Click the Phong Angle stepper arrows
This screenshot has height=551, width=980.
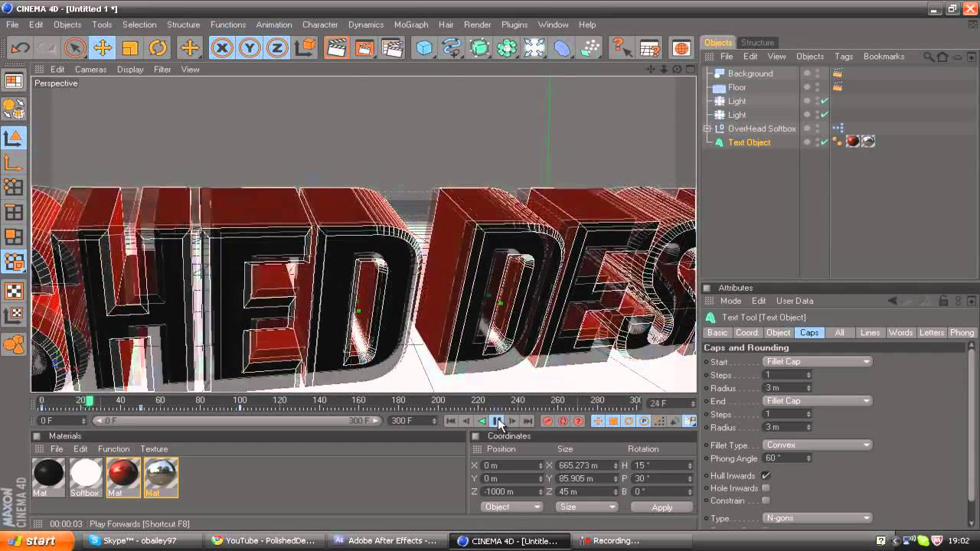808,458
